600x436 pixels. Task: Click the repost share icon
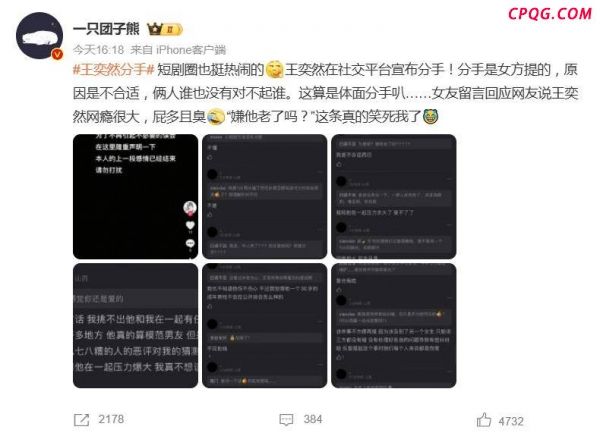81,420
